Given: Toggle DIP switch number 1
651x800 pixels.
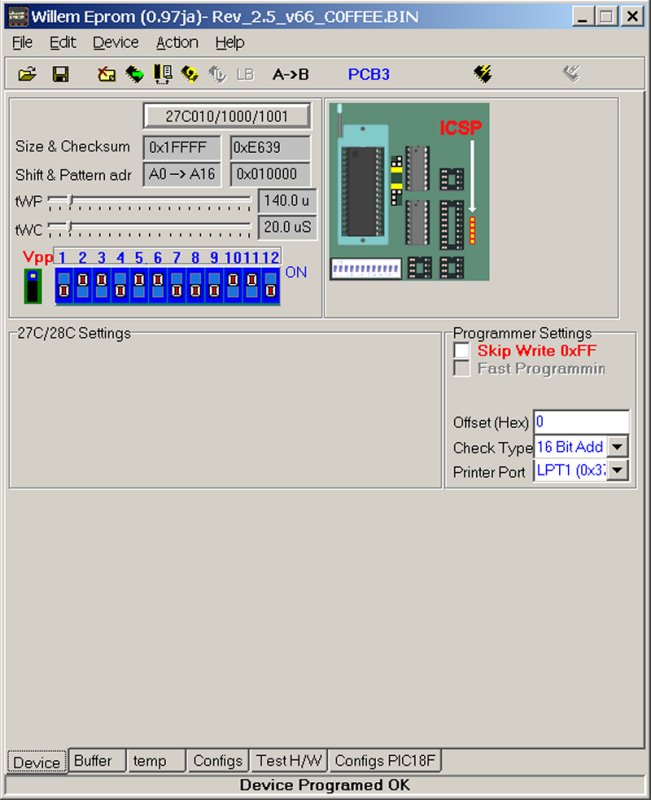Looking at the screenshot, I should pyautogui.click(x=64, y=285).
